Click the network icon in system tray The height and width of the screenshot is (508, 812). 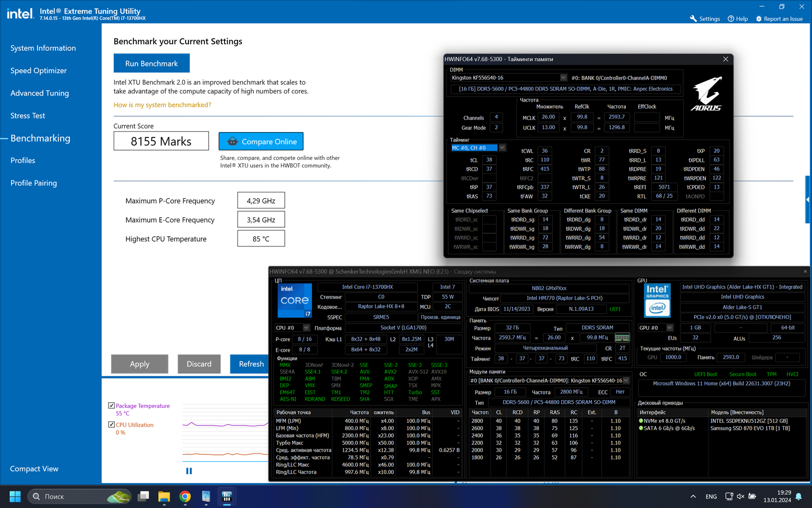[x=729, y=496]
